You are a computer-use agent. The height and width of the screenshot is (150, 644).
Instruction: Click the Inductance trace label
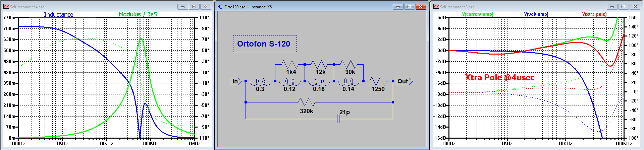pos(58,14)
